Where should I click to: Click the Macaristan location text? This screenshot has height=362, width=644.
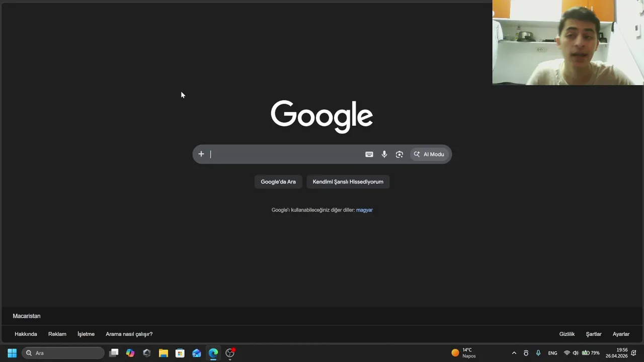coord(27,316)
